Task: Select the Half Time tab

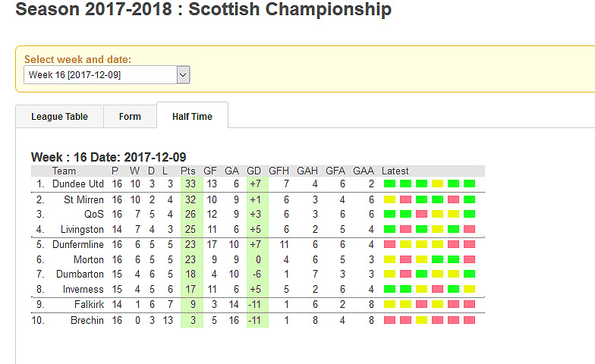Action: pyautogui.click(x=193, y=115)
